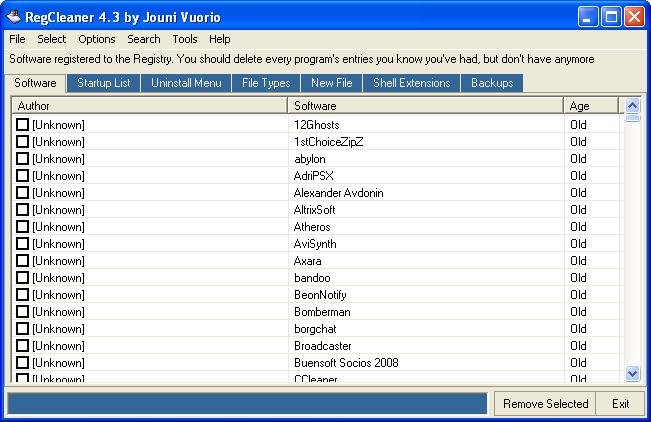Open the Select menu
The height and width of the screenshot is (422, 651).
tap(51, 39)
